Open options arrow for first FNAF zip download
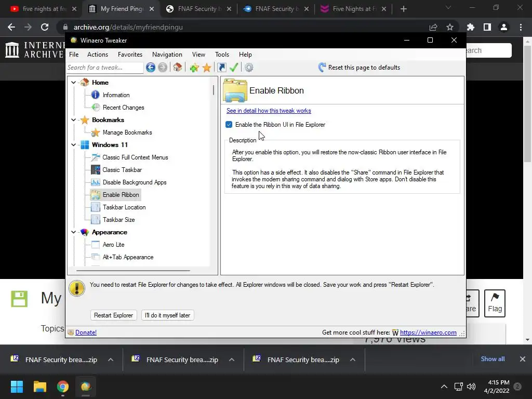This screenshot has width=532, height=399. click(x=111, y=360)
